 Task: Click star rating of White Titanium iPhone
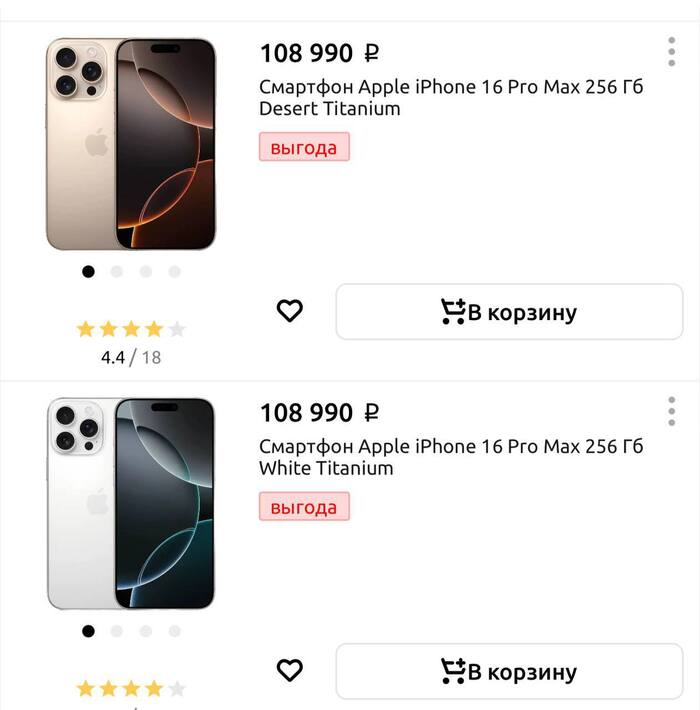(x=131, y=688)
